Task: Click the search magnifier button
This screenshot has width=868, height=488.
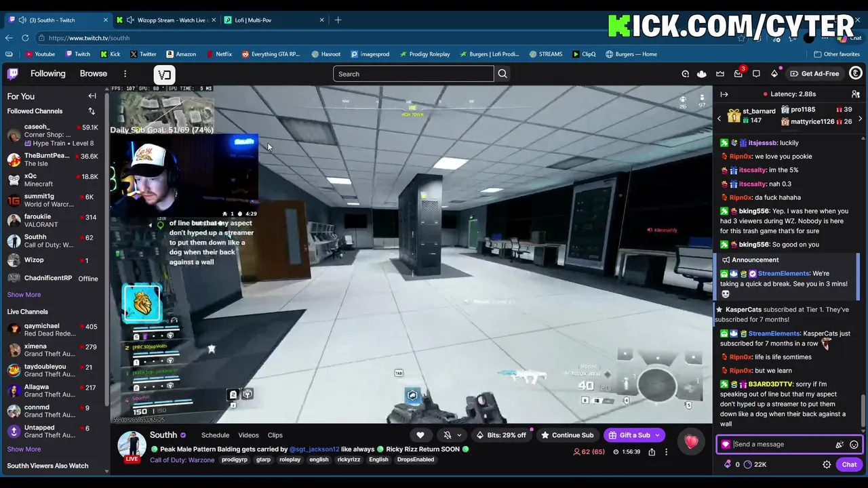Action: (502, 74)
